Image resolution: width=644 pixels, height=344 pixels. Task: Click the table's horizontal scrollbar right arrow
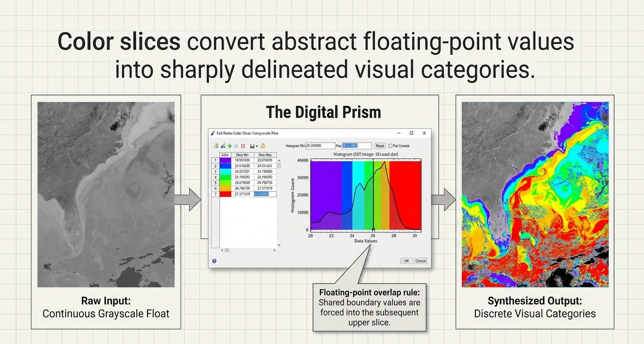click(x=274, y=250)
